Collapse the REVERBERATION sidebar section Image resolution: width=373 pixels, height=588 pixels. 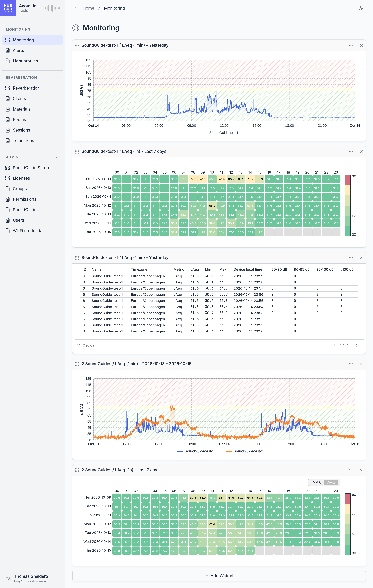(x=57, y=78)
